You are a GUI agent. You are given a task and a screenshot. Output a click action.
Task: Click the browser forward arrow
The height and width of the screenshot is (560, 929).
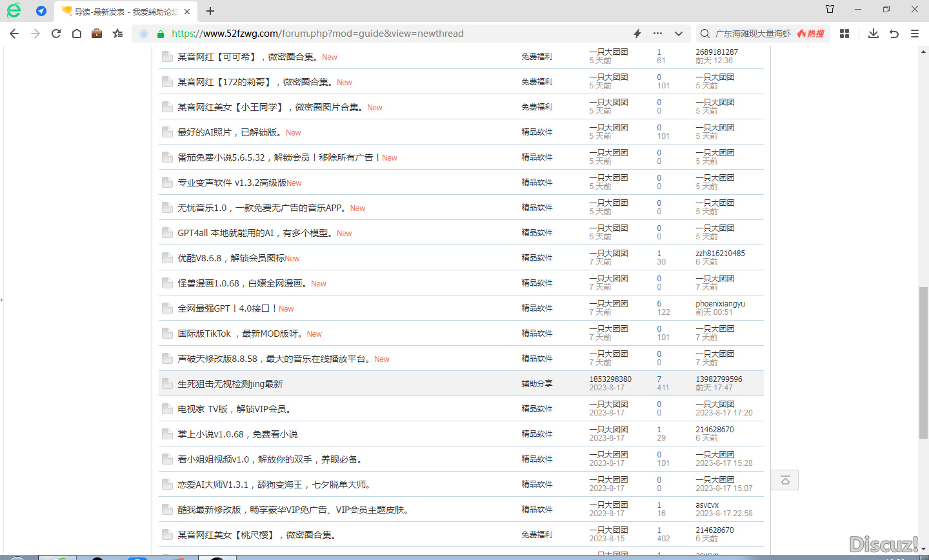(x=35, y=34)
